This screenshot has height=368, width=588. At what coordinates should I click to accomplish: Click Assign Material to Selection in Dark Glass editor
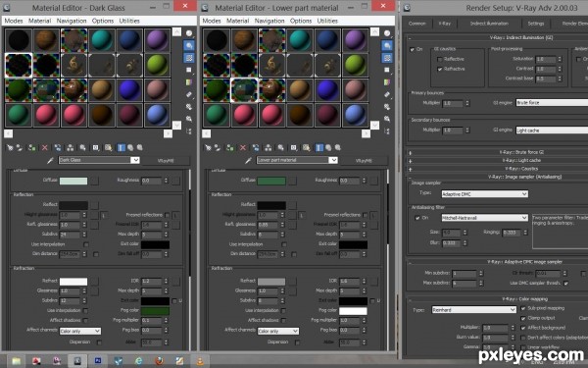click(32, 148)
